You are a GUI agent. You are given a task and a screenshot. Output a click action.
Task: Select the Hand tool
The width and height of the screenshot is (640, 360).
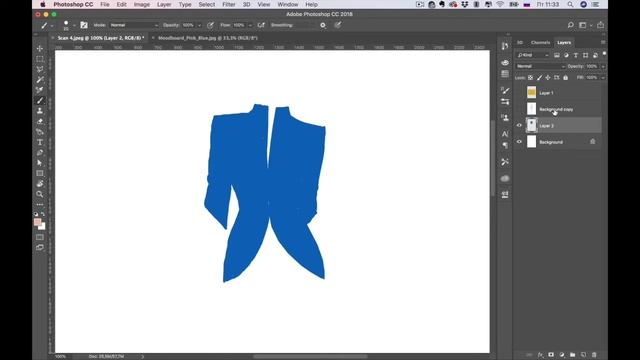coord(40,184)
